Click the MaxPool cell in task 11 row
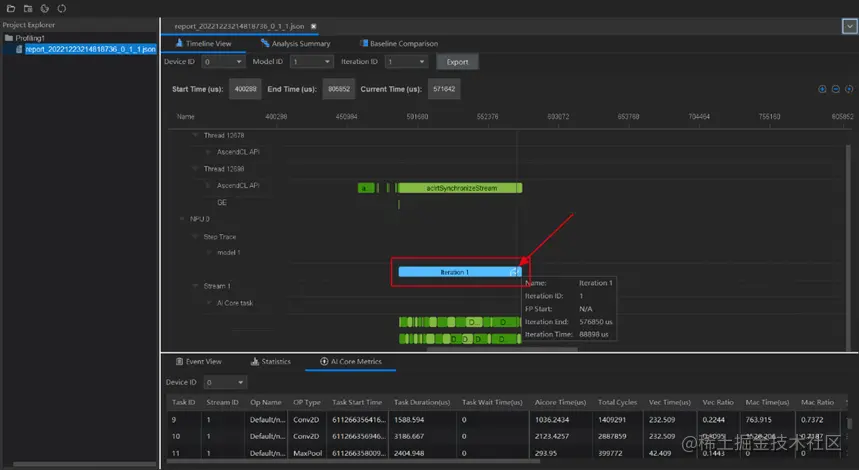Image resolution: width=859 pixels, height=470 pixels. point(307,453)
